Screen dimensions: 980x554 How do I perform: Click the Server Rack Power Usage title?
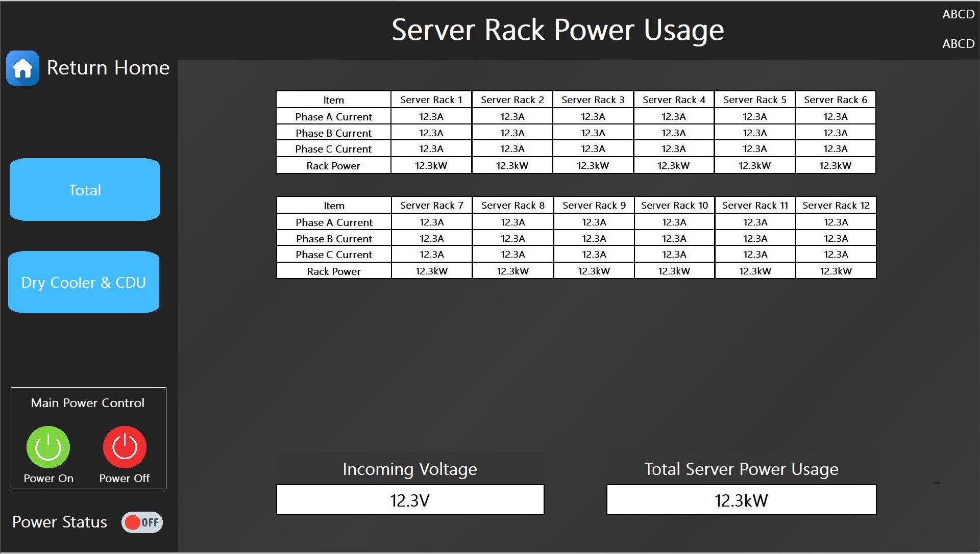click(558, 30)
